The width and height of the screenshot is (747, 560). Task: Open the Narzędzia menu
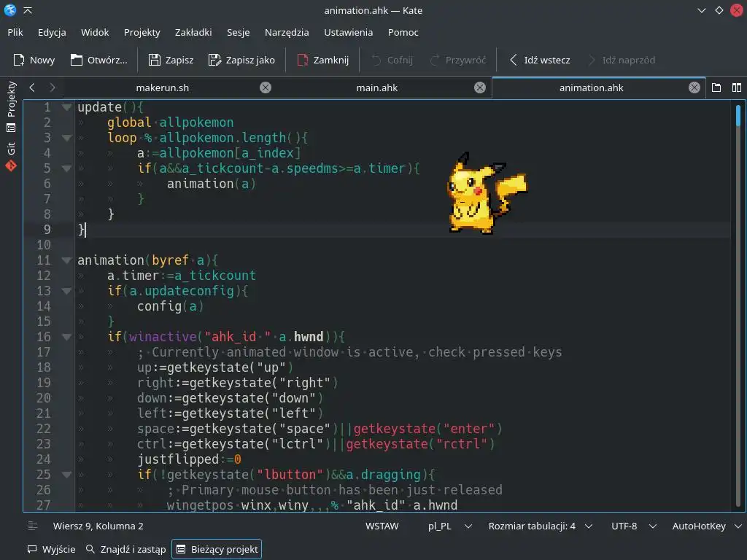[287, 32]
